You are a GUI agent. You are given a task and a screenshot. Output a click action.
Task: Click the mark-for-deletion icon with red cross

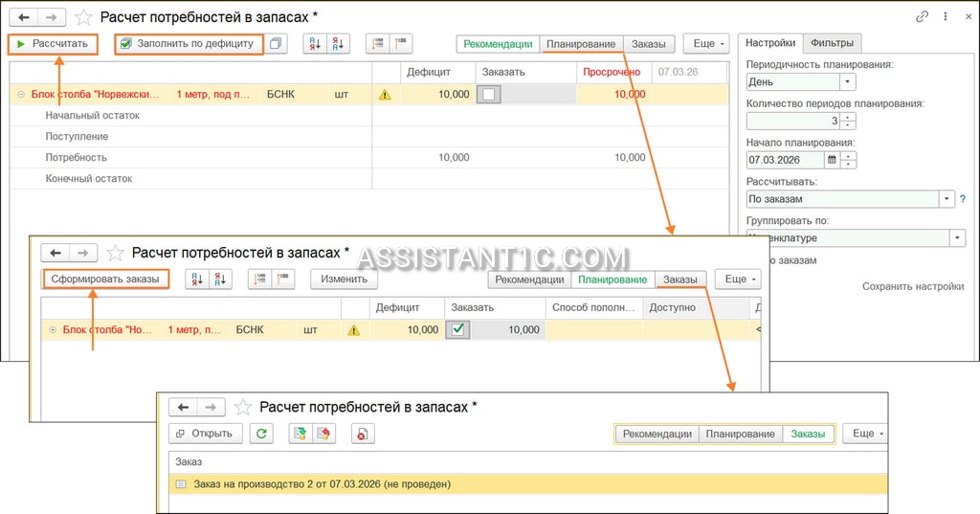coord(363,434)
